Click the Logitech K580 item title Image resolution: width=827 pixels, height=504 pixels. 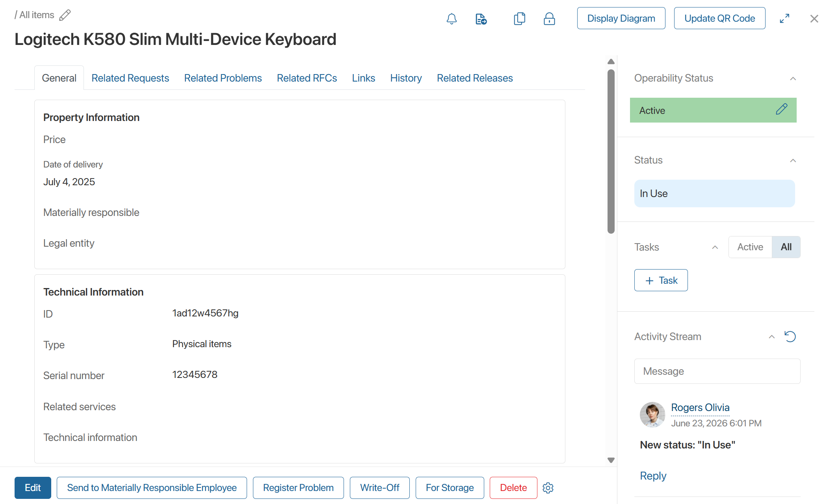(175, 39)
